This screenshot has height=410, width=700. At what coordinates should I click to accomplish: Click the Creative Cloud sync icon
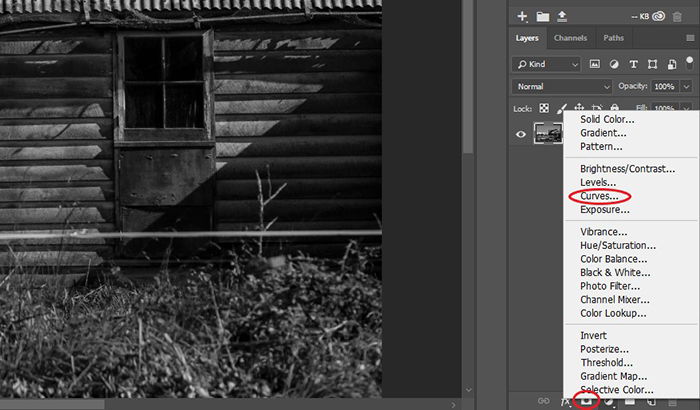pyautogui.click(x=659, y=17)
